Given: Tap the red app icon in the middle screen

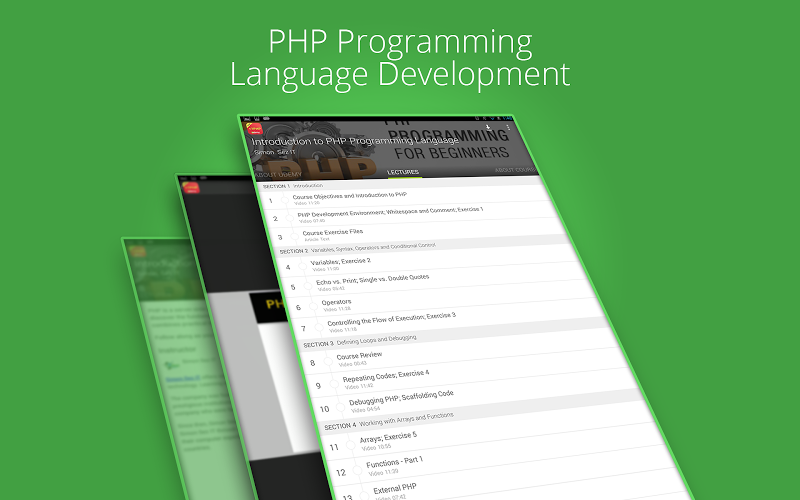Looking at the screenshot, I should 191,188.
